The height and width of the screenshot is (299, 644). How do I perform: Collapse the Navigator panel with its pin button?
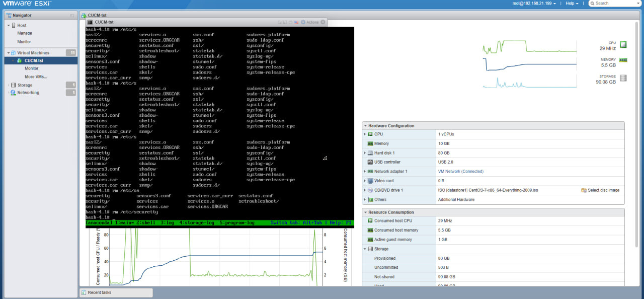pyautogui.click(x=72, y=16)
